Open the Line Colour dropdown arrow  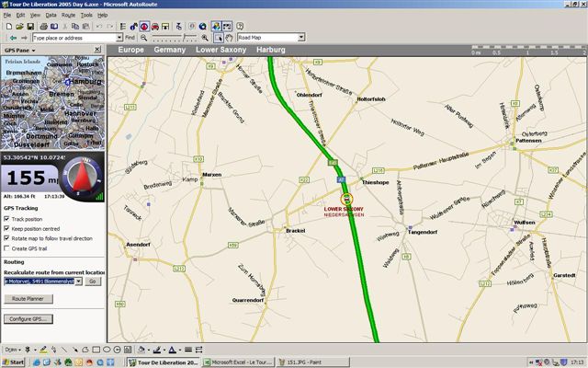[x=164, y=350]
